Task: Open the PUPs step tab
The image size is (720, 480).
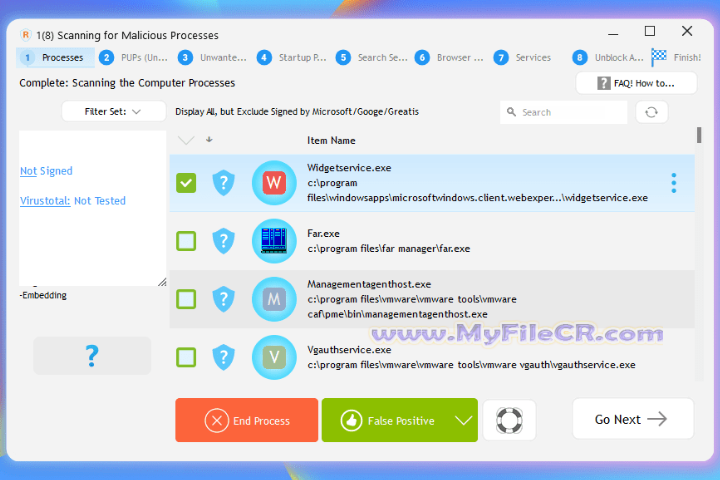Action: click(134, 57)
